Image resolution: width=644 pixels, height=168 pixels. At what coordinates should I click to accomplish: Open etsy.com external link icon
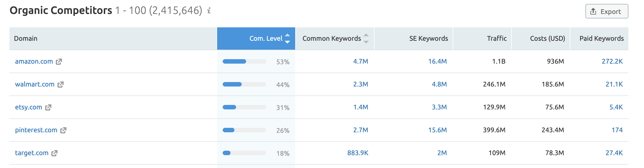click(48, 107)
